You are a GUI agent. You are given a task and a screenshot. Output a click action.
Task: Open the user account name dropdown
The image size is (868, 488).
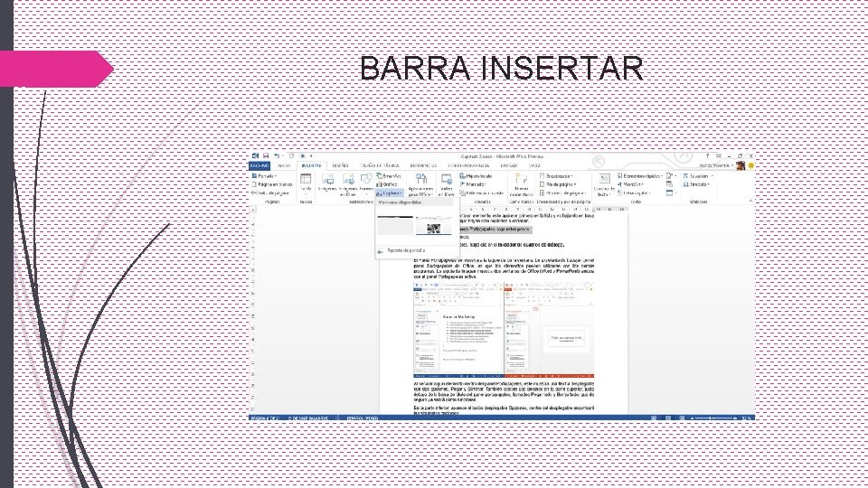(x=716, y=165)
